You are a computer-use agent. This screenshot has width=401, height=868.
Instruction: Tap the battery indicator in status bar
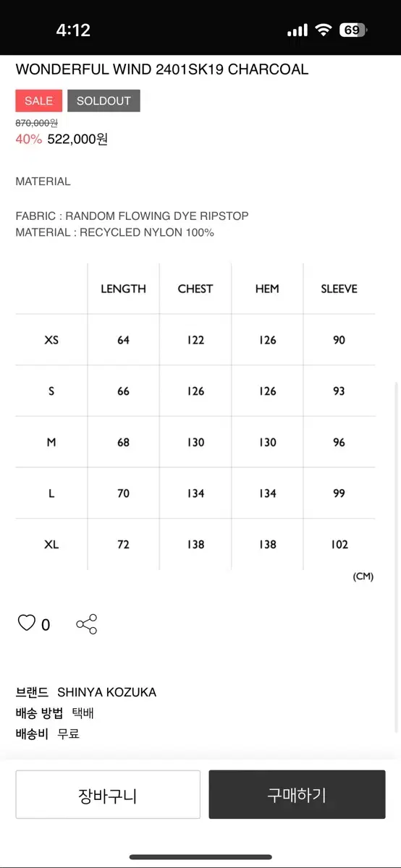click(x=354, y=30)
